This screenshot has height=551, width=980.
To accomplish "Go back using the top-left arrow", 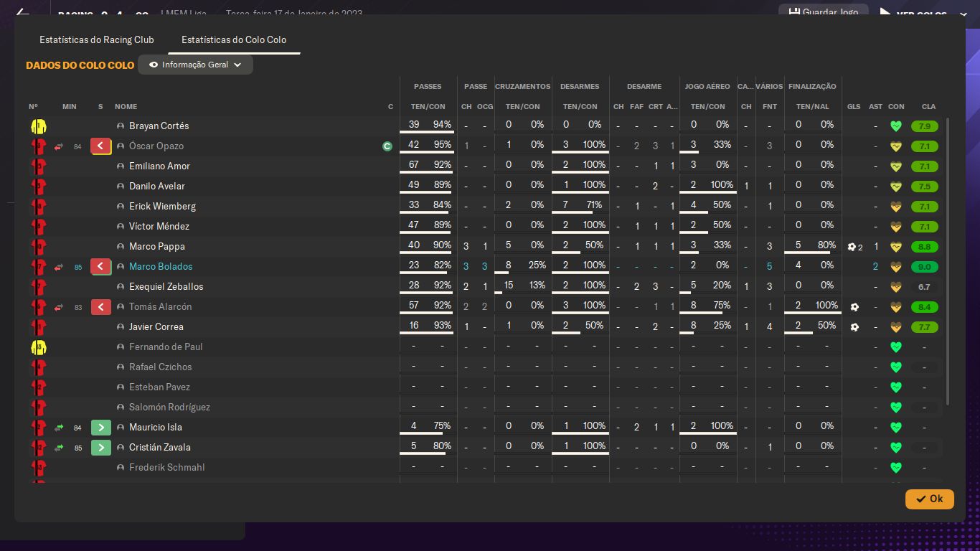I will click(x=22, y=13).
